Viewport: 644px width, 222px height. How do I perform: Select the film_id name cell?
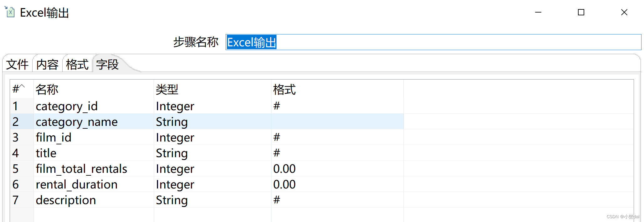94,137
